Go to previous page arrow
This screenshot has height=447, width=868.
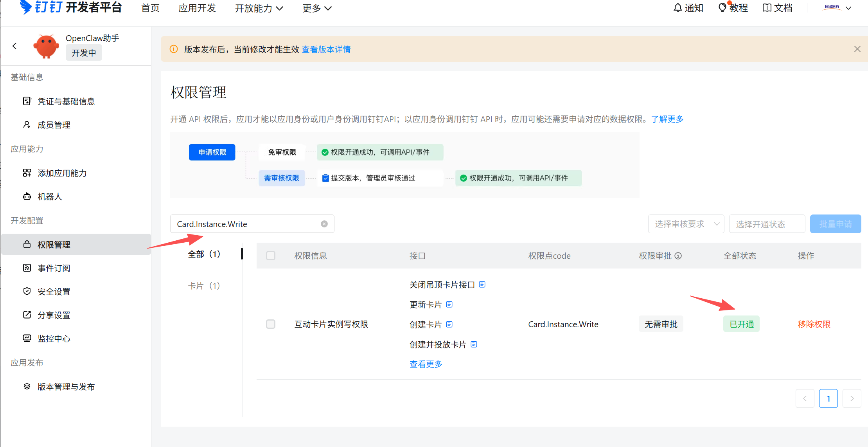coord(805,398)
